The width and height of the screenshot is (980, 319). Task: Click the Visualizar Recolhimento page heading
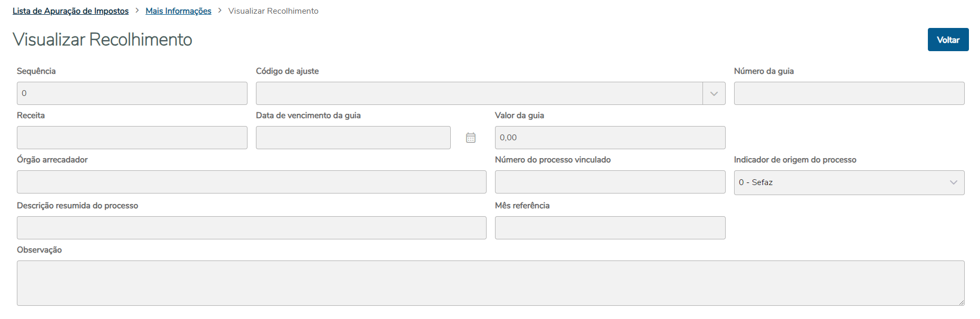103,40
